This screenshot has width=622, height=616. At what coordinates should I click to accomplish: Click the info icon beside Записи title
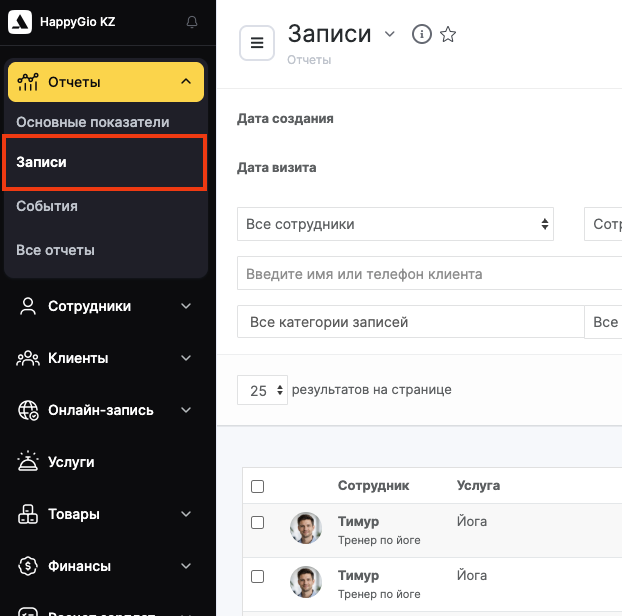click(422, 35)
